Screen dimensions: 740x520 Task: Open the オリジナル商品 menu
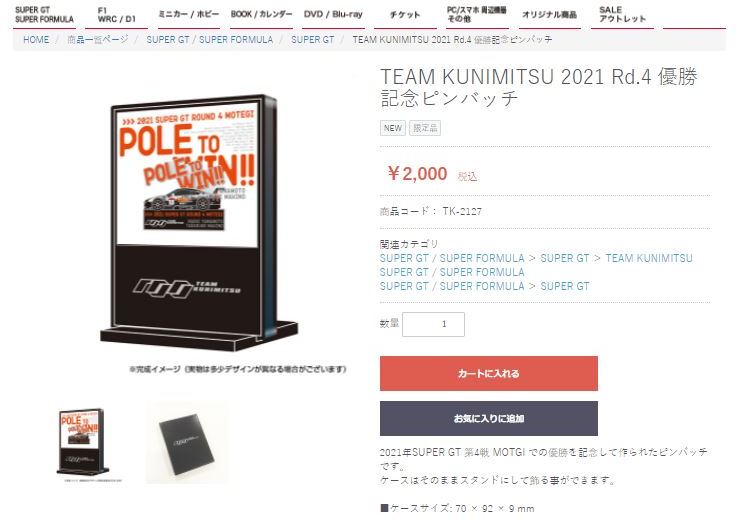[550, 15]
